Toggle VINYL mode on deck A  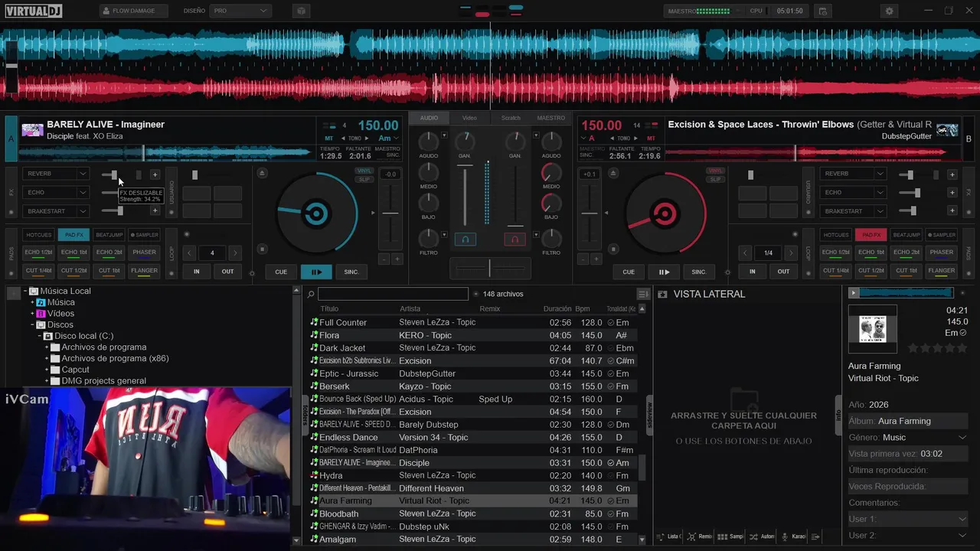coord(364,171)
